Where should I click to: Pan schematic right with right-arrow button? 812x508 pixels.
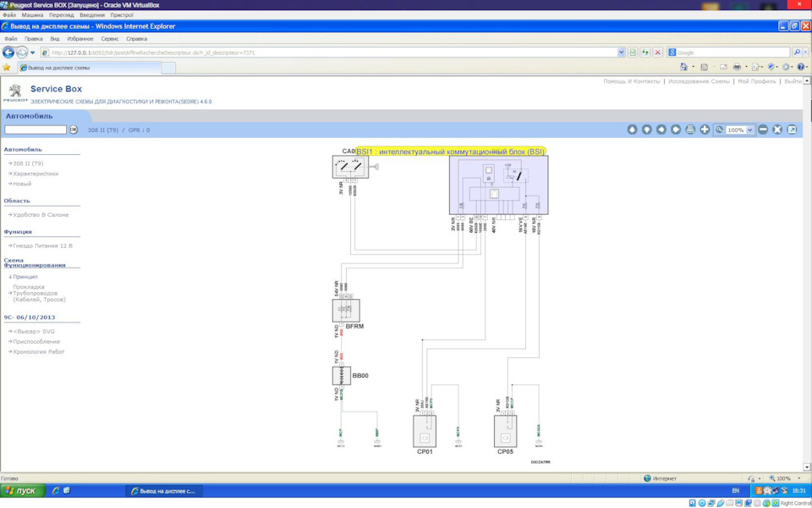[675, 130]
